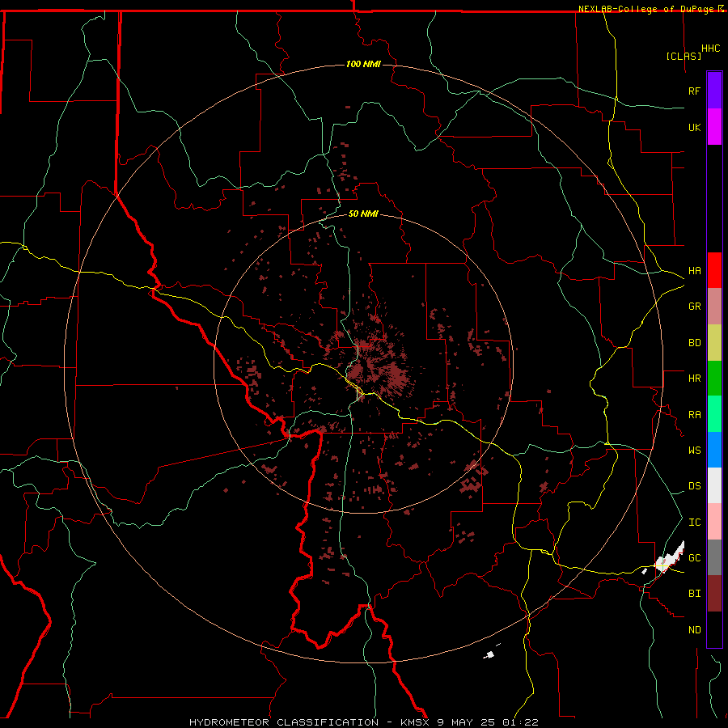Click the DS white legend color block

pyautogui.click(x=714, y=485)
